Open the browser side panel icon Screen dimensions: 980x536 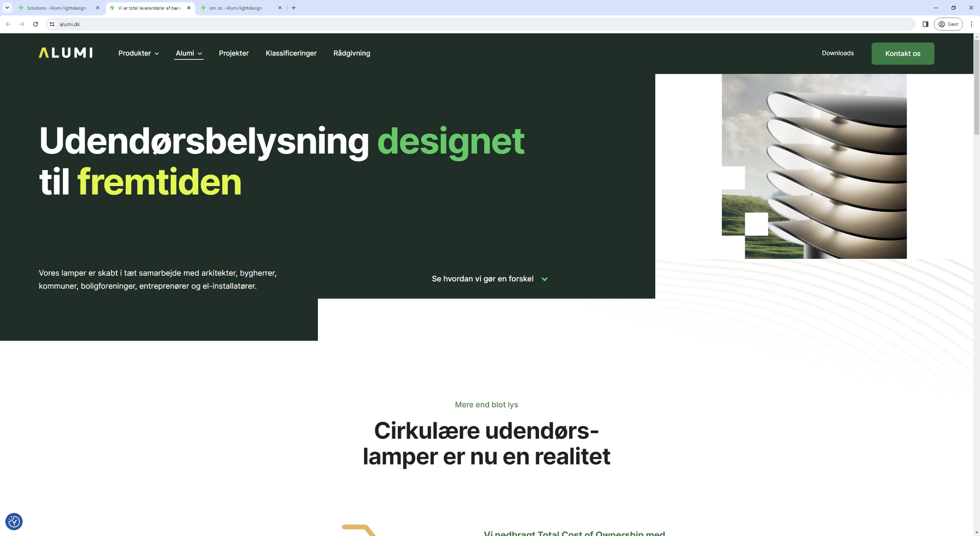click(x=926, y=24)
